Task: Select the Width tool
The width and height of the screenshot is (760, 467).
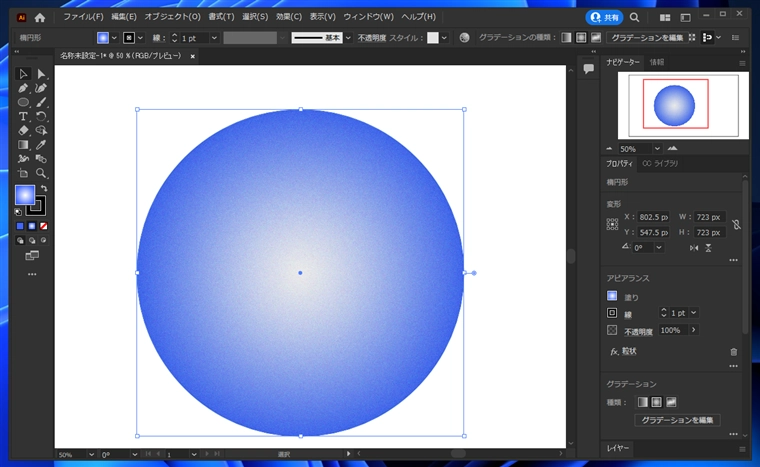Action: 23,159
